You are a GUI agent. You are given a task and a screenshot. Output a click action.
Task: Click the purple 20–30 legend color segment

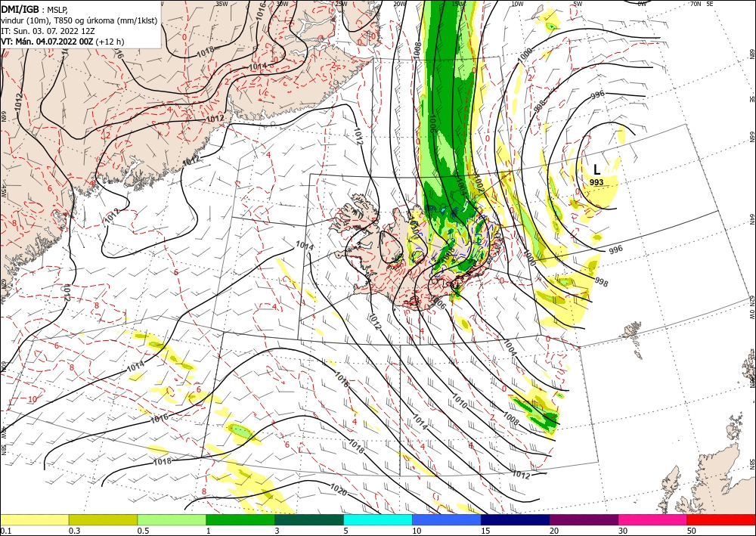[584, 519]
